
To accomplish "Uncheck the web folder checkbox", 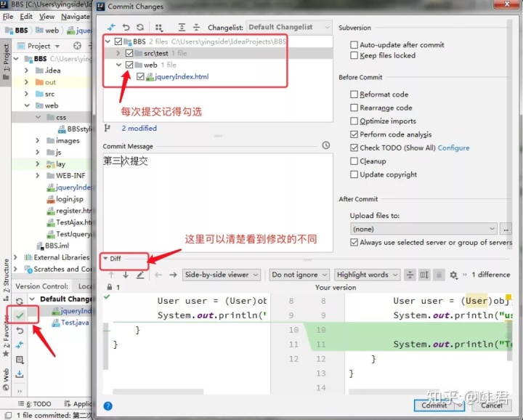I will pos(129,65).
